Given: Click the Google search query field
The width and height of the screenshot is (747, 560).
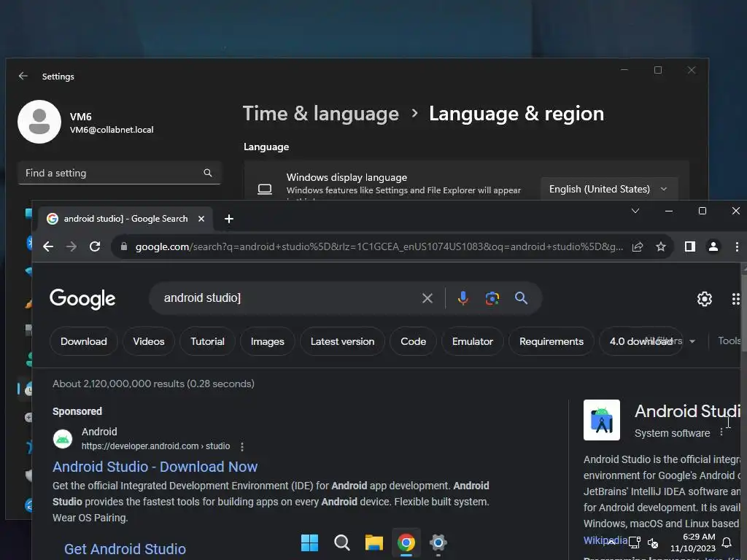Looking at the screenshot, I should pyautogui.click(x=286, y=298).
